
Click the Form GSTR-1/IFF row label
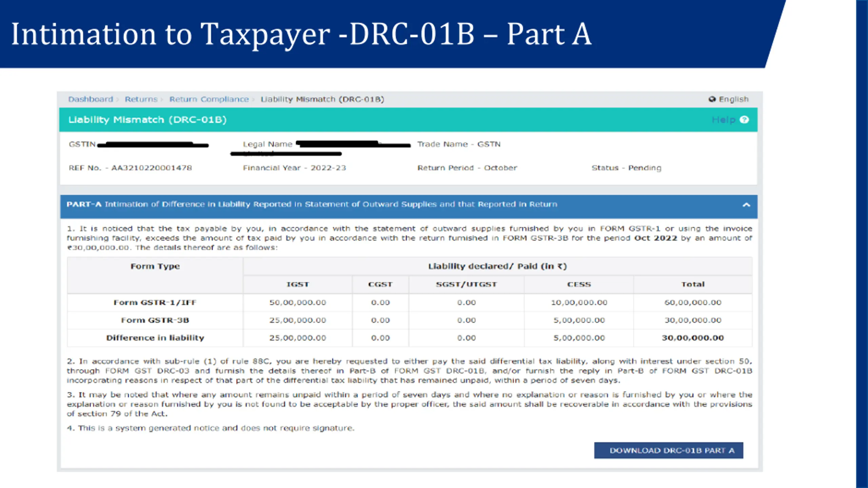click(155, 302)
